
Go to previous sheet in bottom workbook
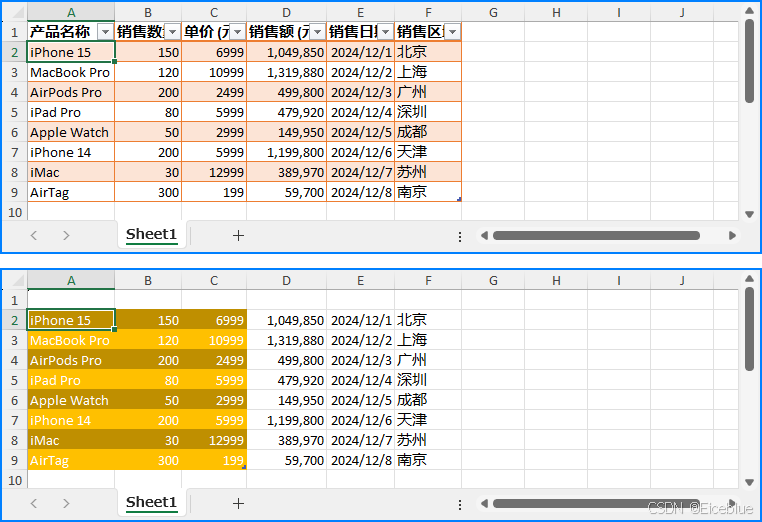[34, 504]
